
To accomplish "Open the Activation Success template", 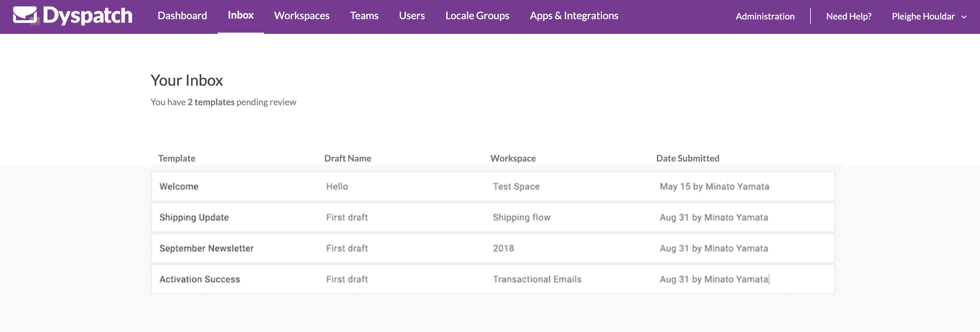I will click(x=200, y=279).
